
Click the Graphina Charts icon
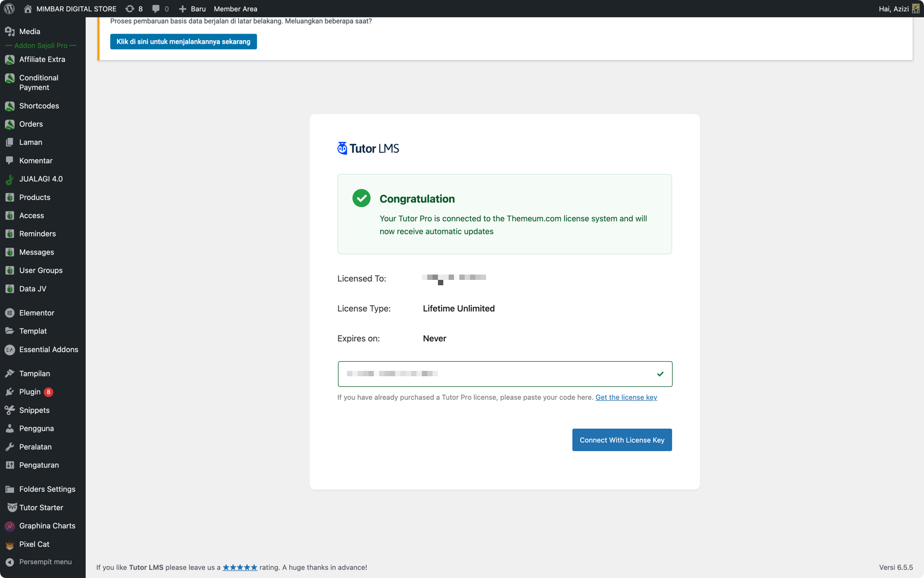pyautogui.click(x=10, y=526)
